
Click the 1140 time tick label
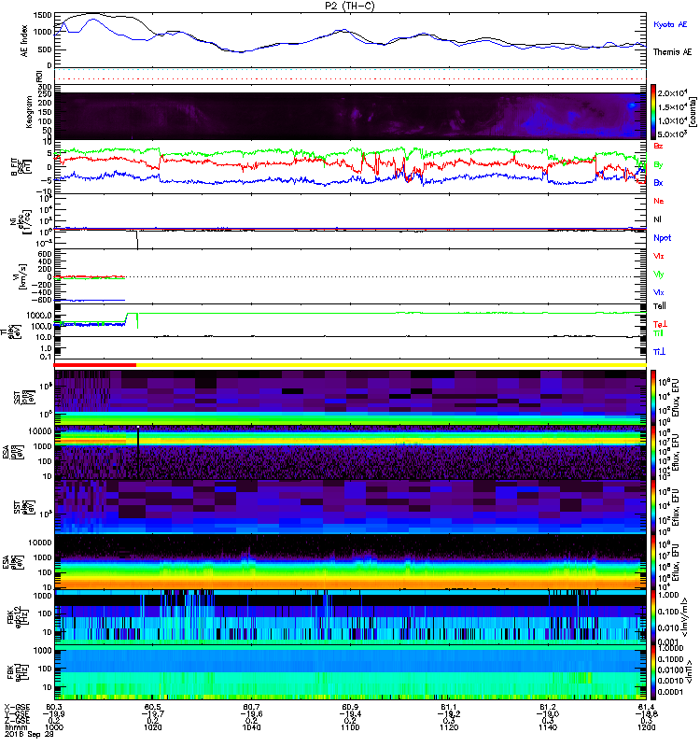(x=548, y=727)
